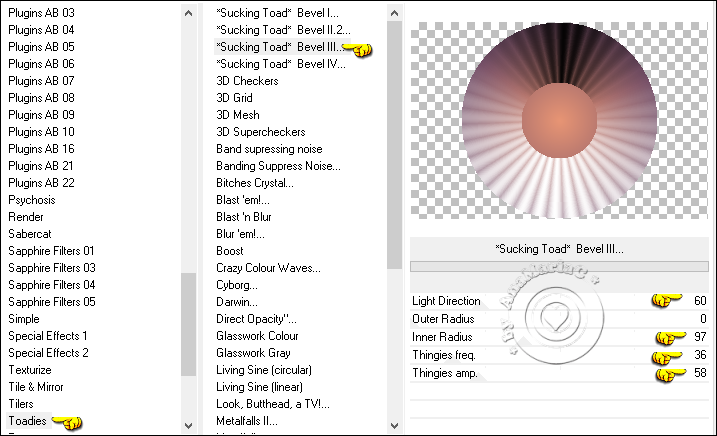Pick Glasswork Colour from the effects list
The image size is (717, 436).
click(x=257, y=336)
